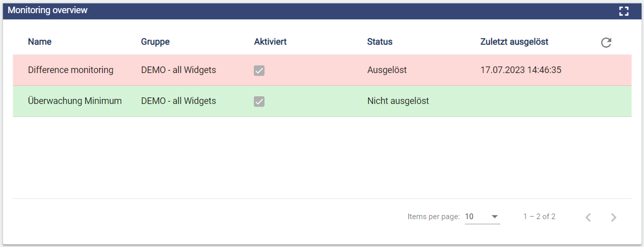Toggle Aktiviert checkbox for Difference monitoring
Image resolution: width=644 pixels, height=247 pixels.
coord(259,70)
